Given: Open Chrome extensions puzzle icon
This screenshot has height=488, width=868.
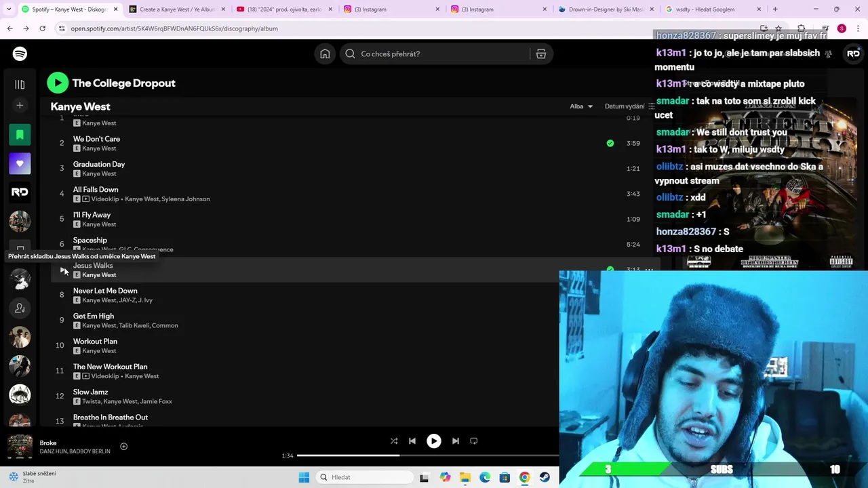Looking at the screenshot, I should [801, 28].
